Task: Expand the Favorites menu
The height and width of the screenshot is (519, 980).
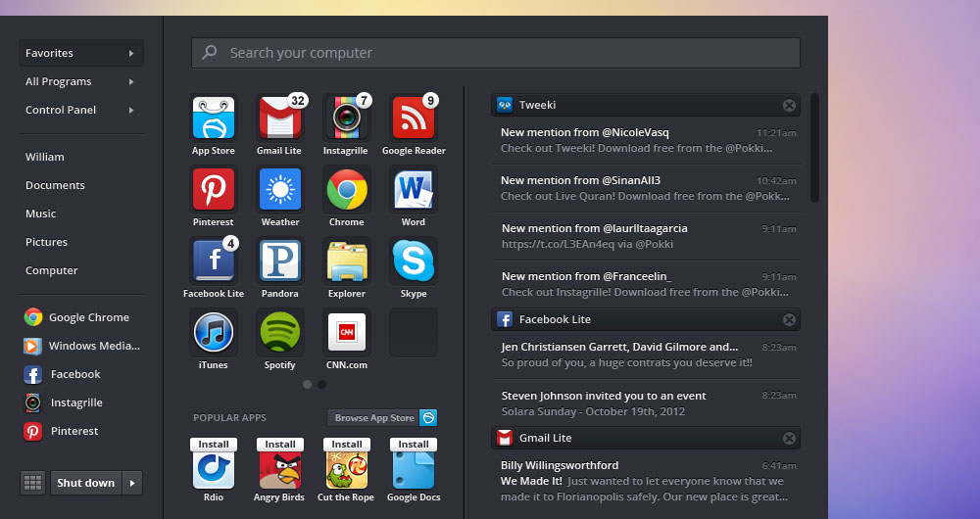Action: [x=80, y=53]
